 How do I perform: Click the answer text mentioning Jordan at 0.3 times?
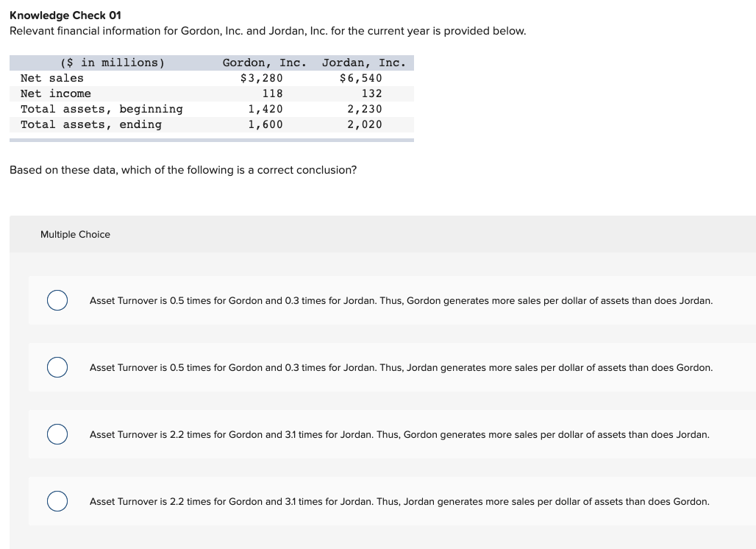[402, 367]
